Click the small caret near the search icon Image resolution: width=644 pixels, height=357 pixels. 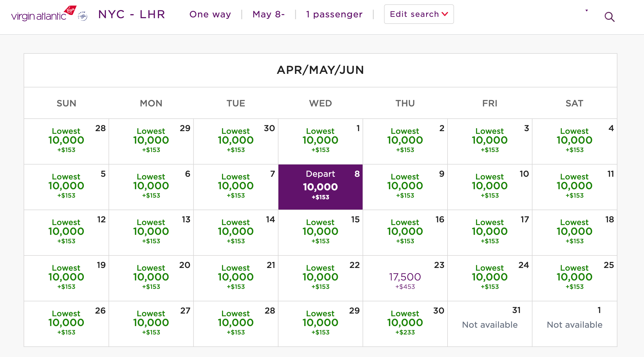tap(586, 11)
